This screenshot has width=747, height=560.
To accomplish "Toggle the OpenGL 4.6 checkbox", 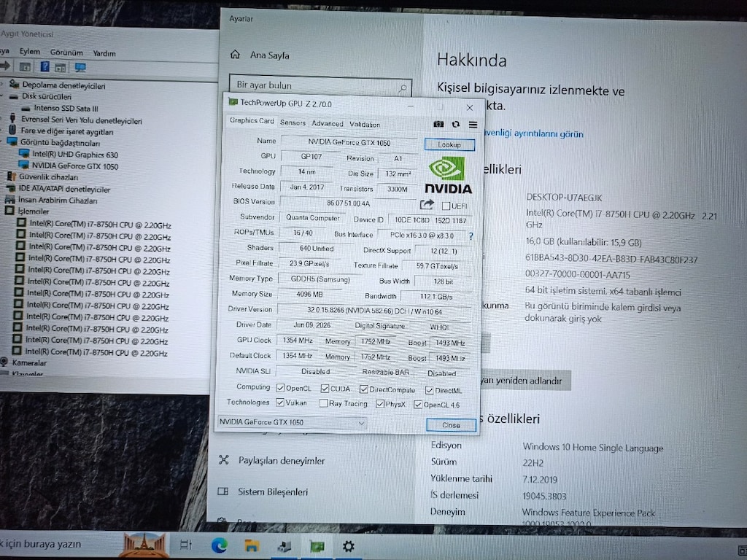I will 418,405.
